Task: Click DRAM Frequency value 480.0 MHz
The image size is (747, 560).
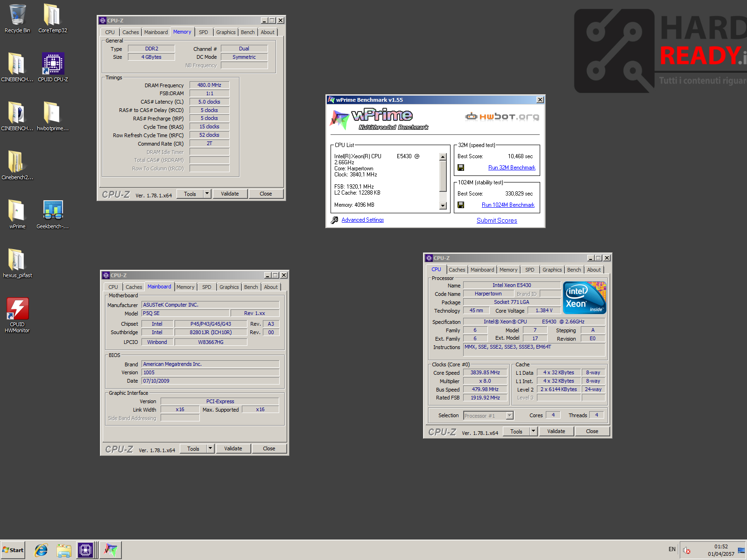Action: [x=209, y=85]
